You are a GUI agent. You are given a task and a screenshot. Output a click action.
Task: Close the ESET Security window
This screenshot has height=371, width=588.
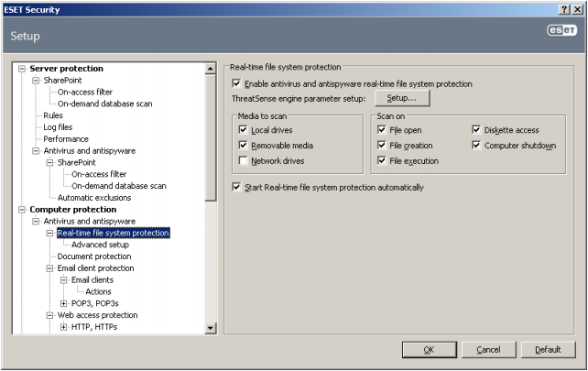[x=578, y=10]
